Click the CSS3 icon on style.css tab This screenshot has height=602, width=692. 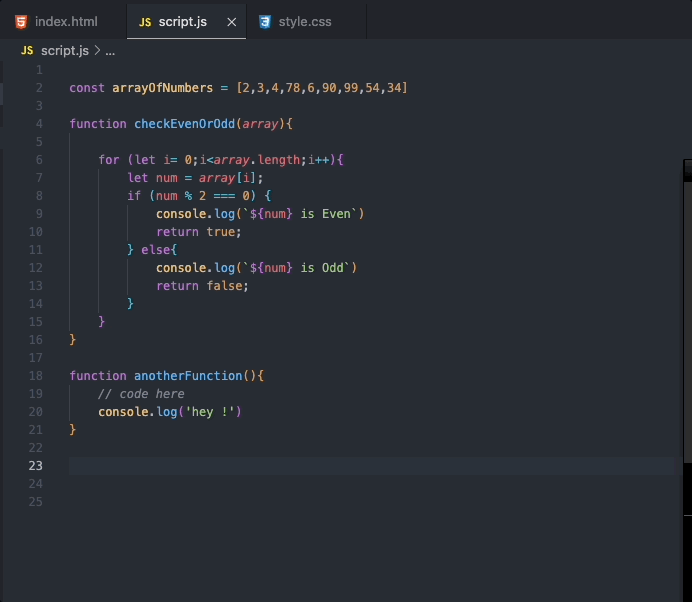265,21
